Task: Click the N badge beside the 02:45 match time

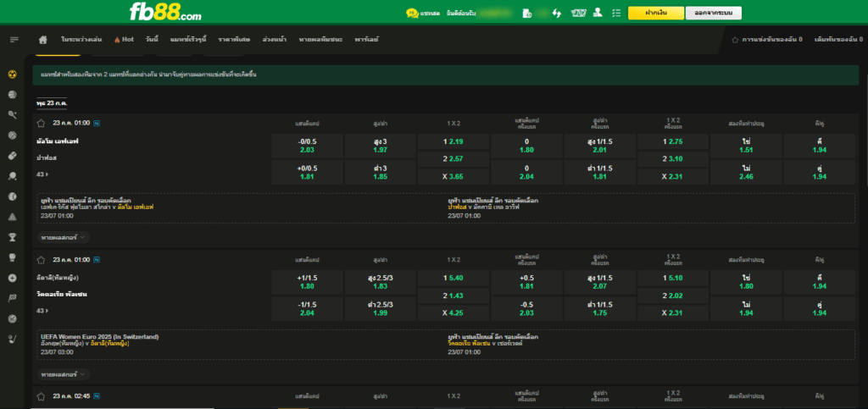Action: point(97,396)
